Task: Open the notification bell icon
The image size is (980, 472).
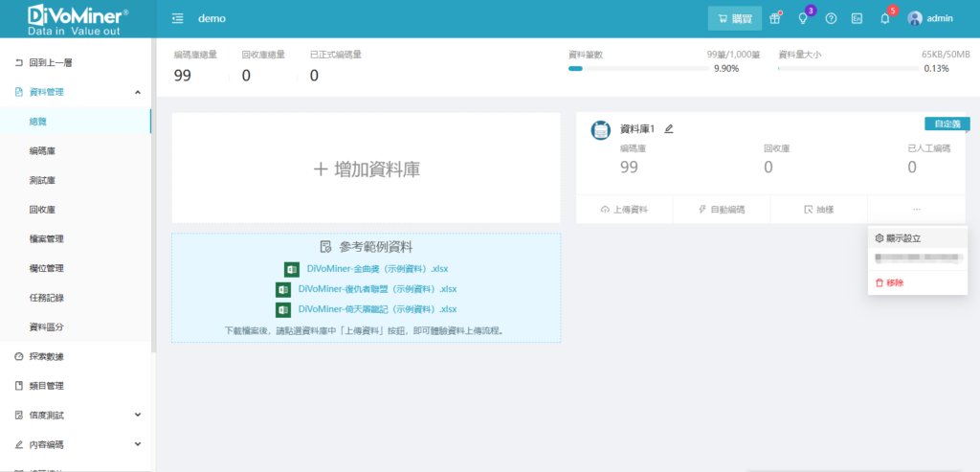Action: pos(884,18)
